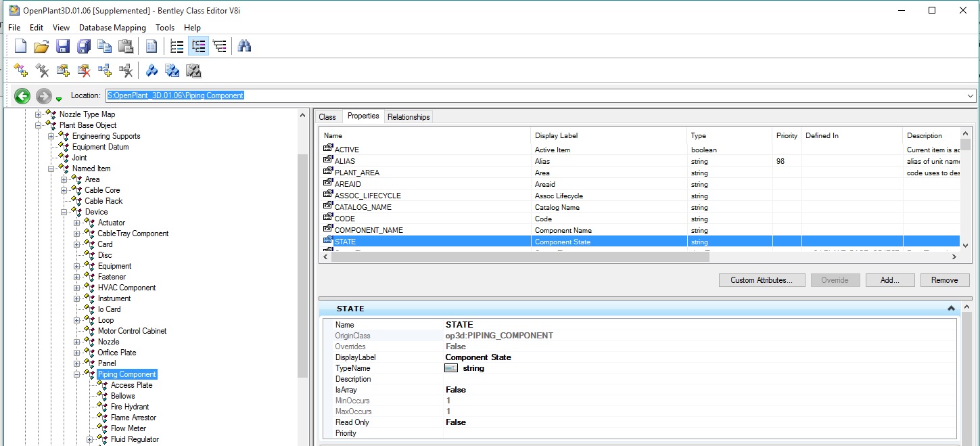
Task: Collapse the Device tree node
Action: pos(64,212)
